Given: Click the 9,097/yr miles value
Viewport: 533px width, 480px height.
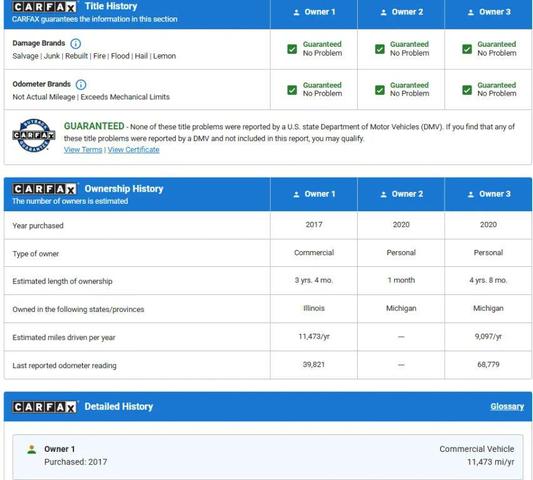Looking at the screenshot, I should pos(488,337).
